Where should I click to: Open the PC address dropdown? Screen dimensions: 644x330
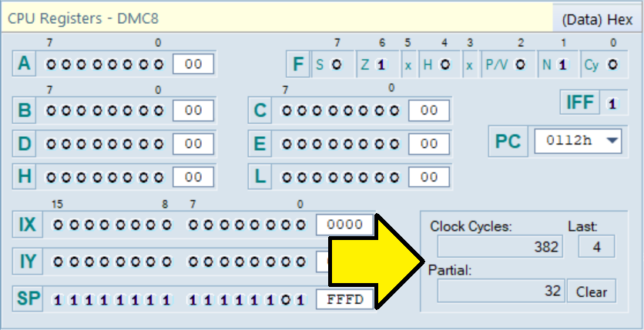point(612,141)
